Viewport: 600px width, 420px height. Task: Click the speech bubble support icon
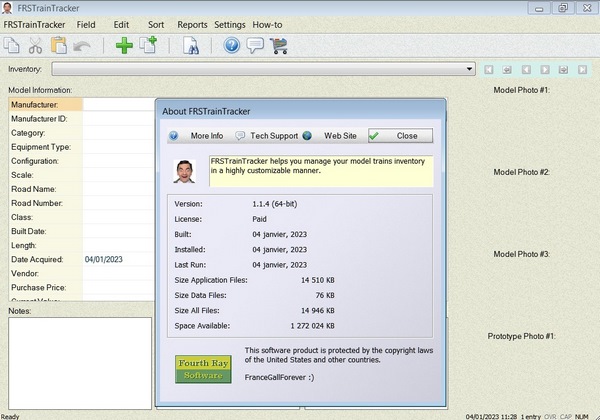[x=255, y=46]
